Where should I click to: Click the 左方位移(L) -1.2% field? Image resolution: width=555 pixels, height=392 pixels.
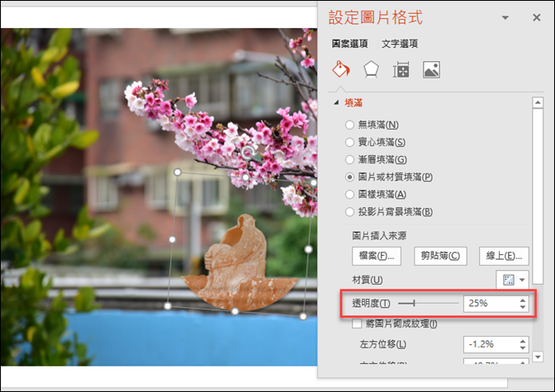point(491,344)
